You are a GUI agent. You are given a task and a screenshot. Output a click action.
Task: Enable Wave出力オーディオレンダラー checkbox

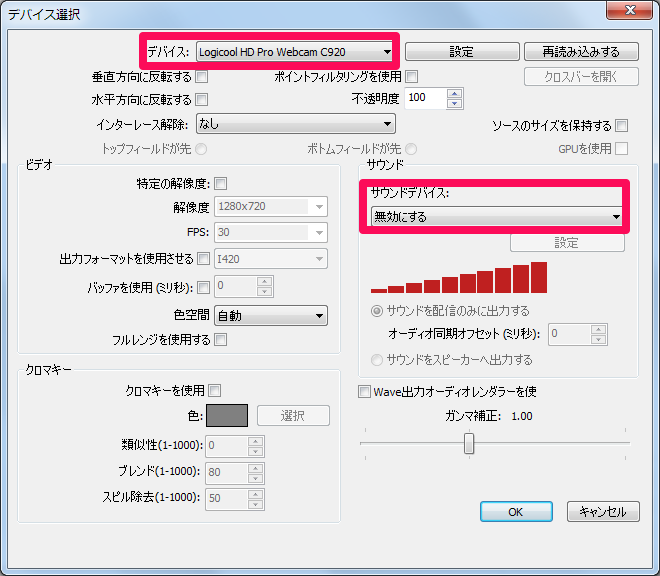[x=364, y=392]
